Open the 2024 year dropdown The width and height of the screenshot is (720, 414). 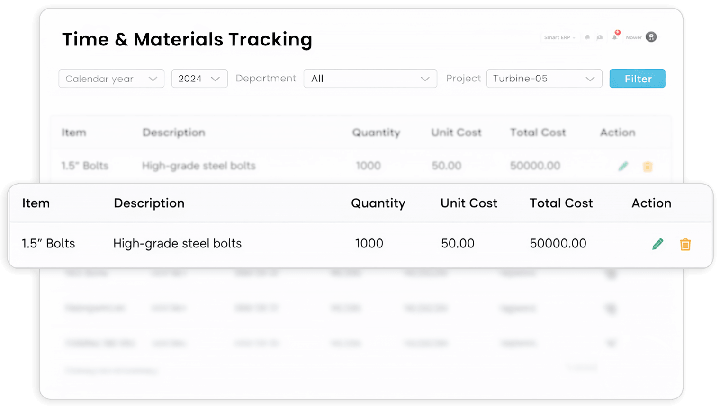[199, 78]
